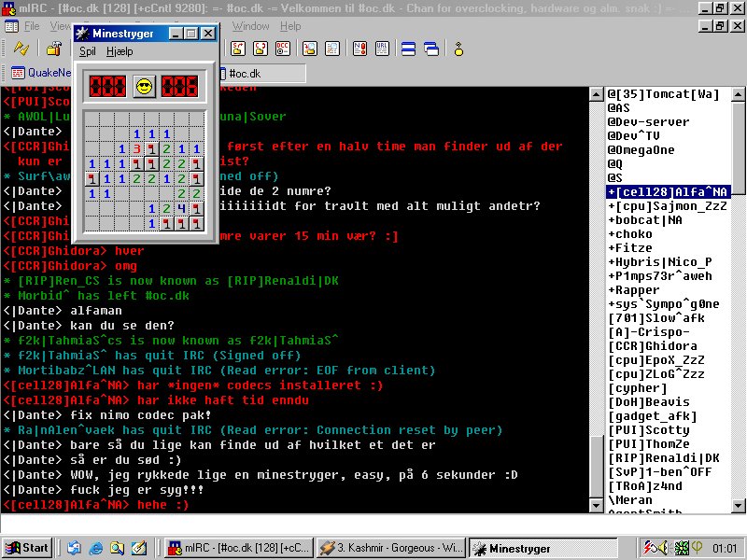Viewport: 747px width, 560px height.
Task: Click the Minestryger title bar mine icon
Action: 82,34
